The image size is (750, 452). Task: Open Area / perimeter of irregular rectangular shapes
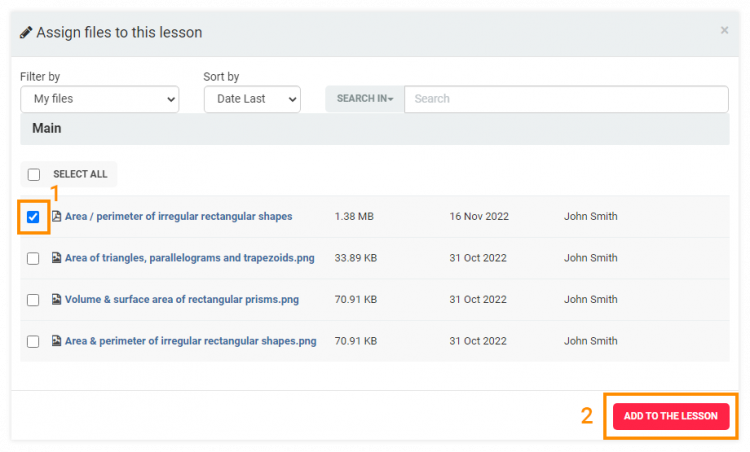pos(178,216)
